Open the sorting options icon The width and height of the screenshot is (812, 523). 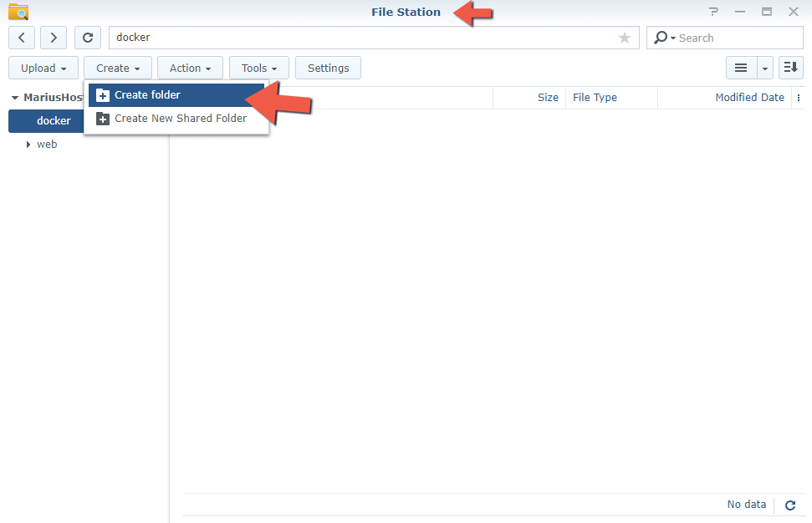coord(790,68)
